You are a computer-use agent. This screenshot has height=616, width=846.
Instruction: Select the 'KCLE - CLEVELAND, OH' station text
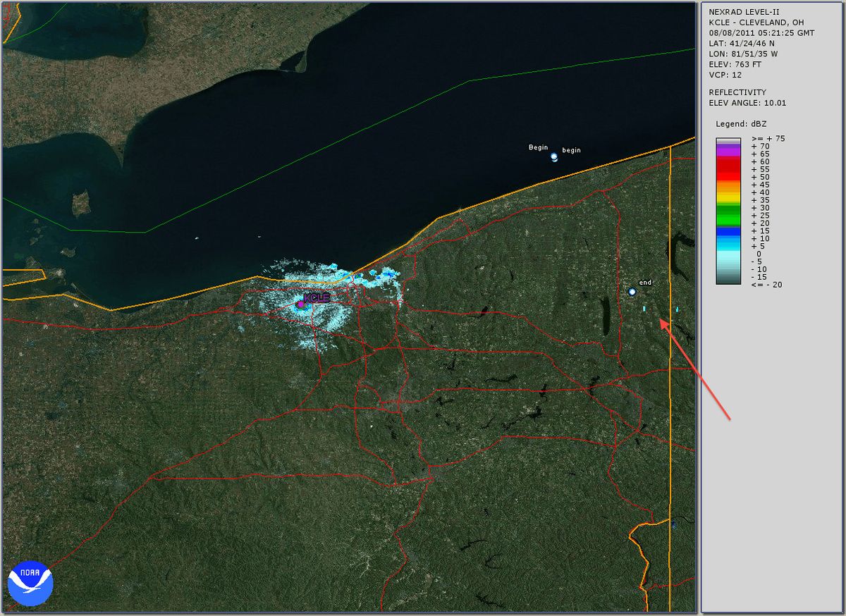click(754, 22)
